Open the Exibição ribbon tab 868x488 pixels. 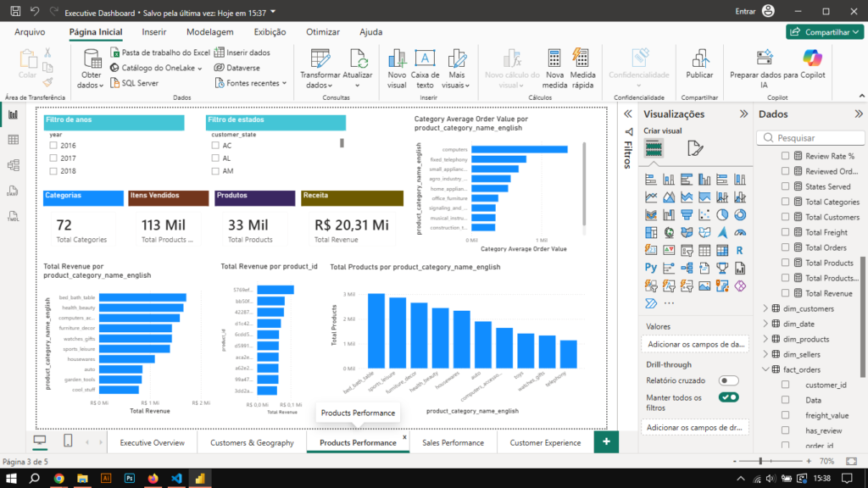click(270, 32)
